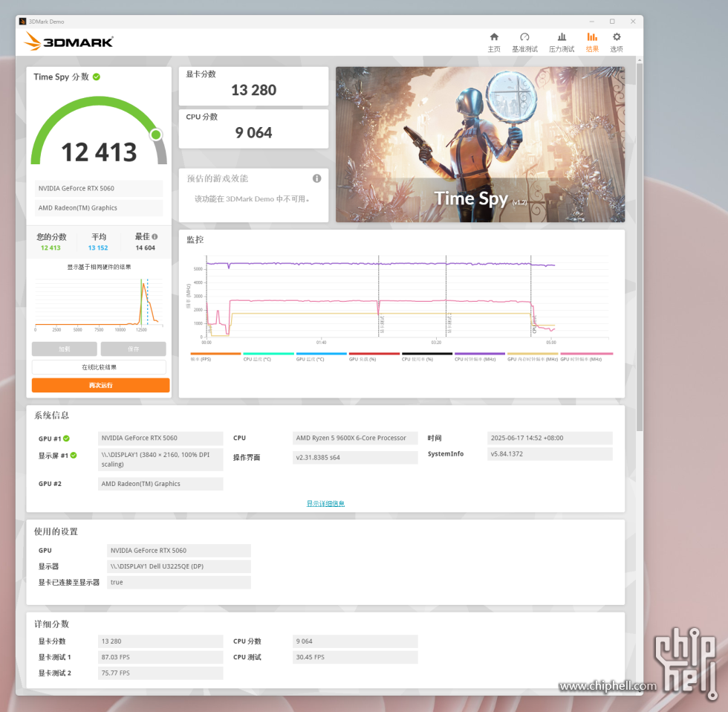This screenshot has width=728, height=712.
Task: Toggle GPU 时钟频率 pink legend
Action: point(586,356)
